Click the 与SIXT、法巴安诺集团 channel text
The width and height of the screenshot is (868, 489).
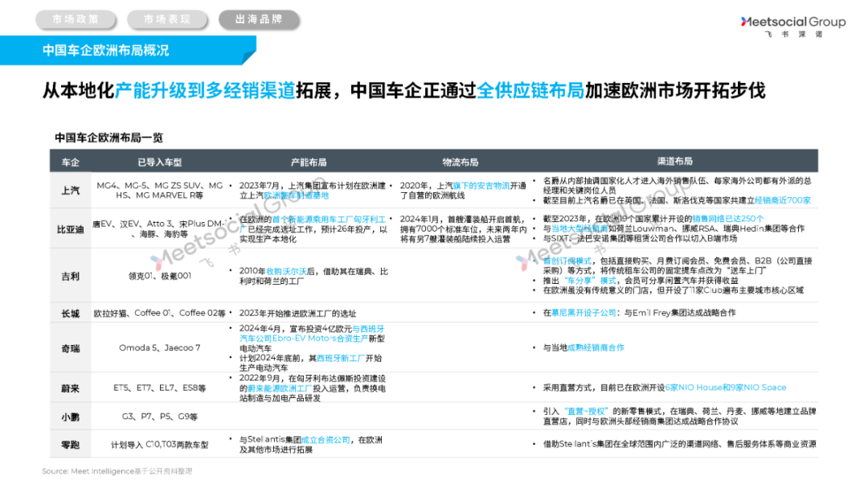pos(640,238)
